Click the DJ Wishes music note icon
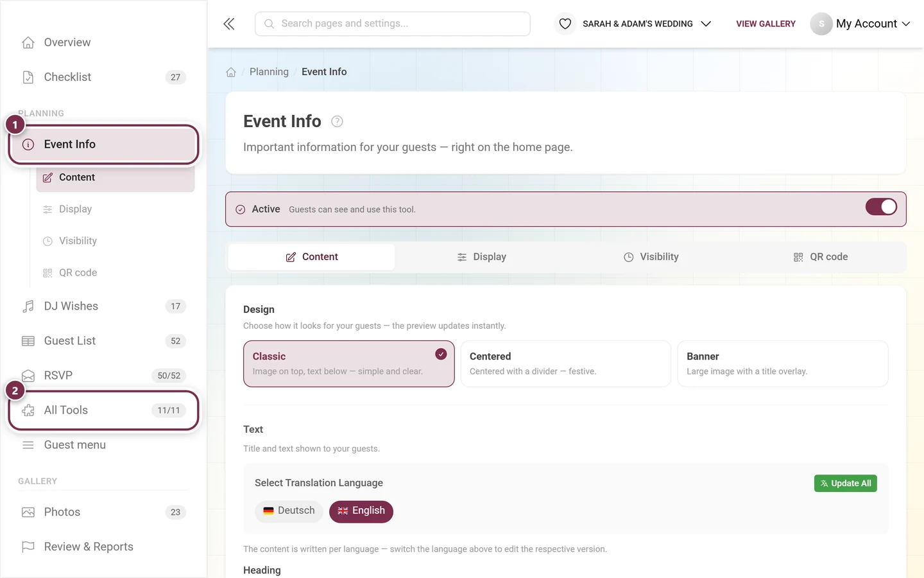The height and width of the screenshot is (578, 924). (28, 306)
